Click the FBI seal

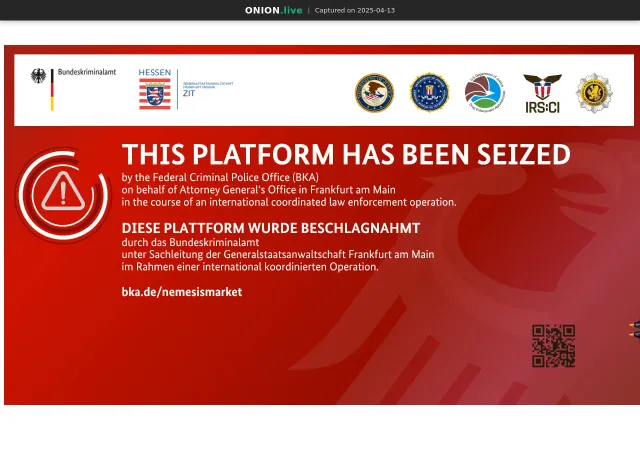point(429,92)
